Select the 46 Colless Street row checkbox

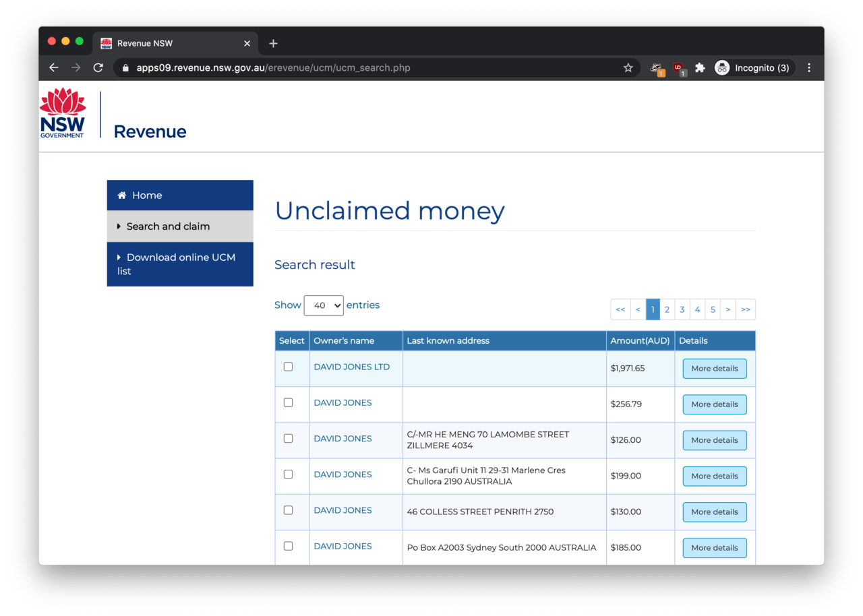[x=289, y=510]
